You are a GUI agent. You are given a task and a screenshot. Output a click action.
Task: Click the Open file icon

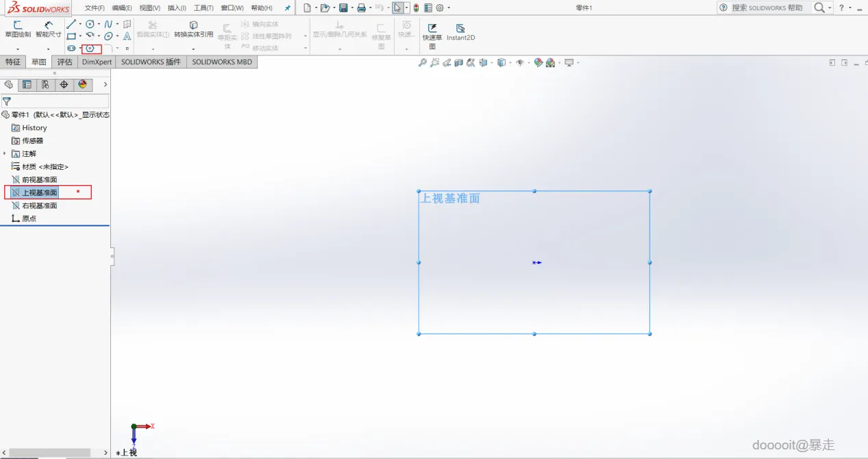click(325, 8)
